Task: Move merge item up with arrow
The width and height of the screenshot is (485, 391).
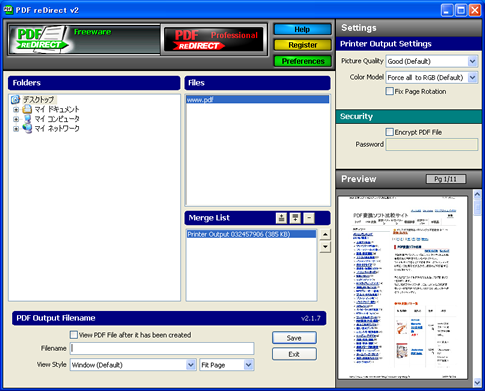Action: 325,234
